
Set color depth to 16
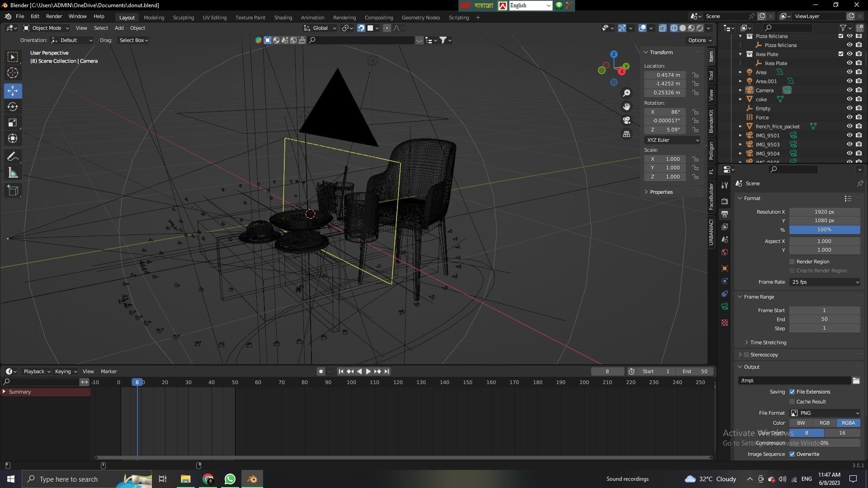point(842,433)
